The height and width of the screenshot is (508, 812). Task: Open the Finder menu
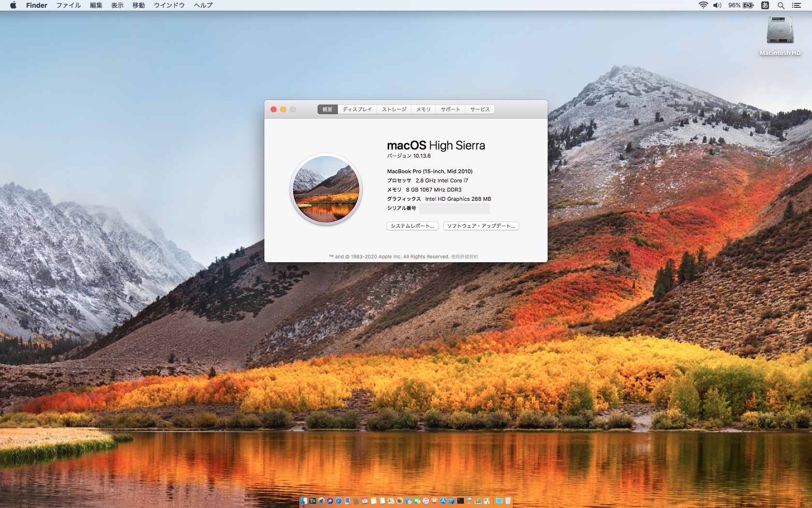tap(37, 5)
